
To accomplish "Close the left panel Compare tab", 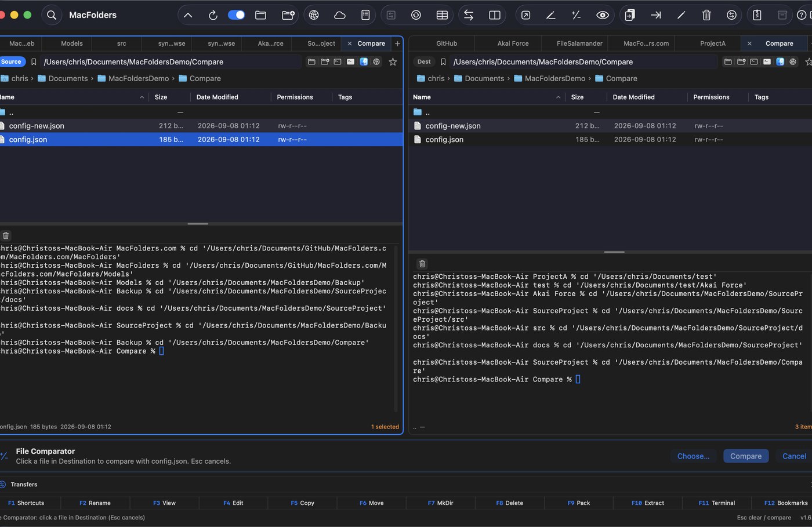I will (x=350, y=43).
